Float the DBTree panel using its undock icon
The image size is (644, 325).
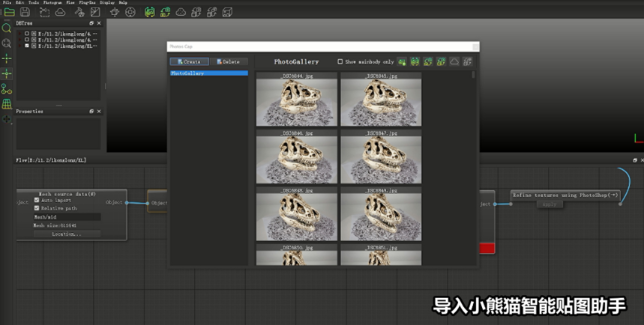[x=91, y=23]
